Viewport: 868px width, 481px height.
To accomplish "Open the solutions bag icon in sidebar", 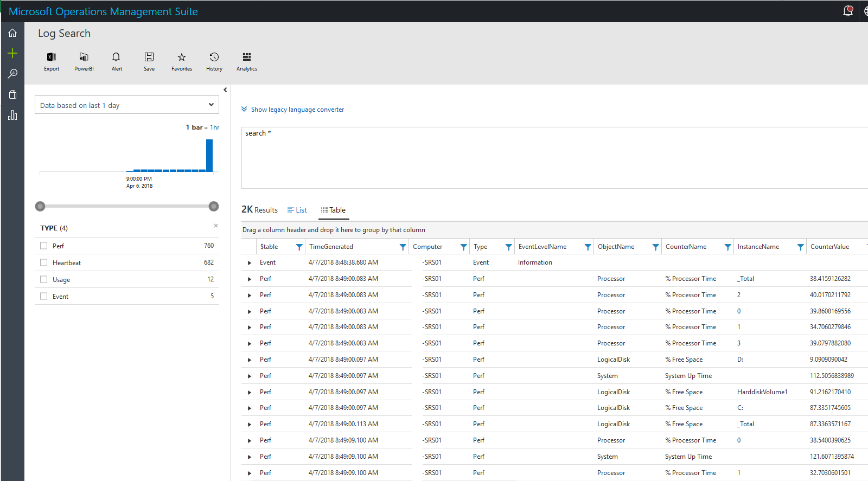I will (x=12, y=94).
